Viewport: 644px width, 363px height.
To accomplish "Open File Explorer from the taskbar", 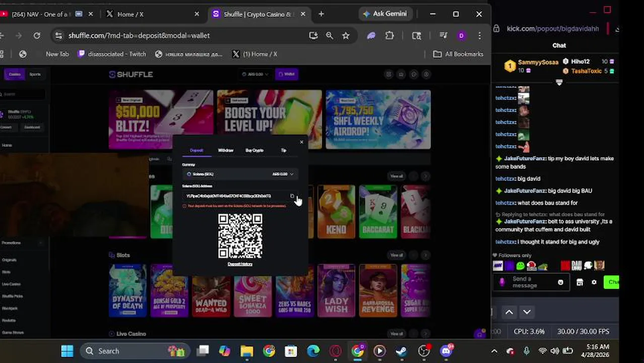I will pos(246,351).
